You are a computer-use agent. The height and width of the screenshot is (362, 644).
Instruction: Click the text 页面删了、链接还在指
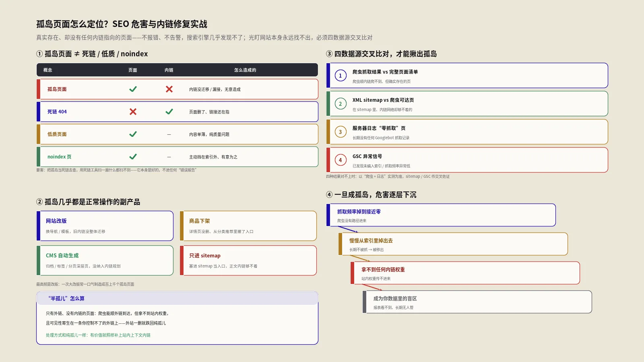click(x=209, y=112)
